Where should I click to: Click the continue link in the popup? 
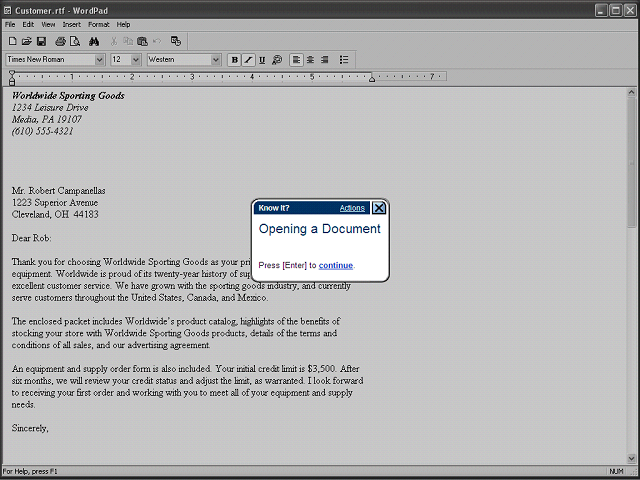[x=336, y=265]
